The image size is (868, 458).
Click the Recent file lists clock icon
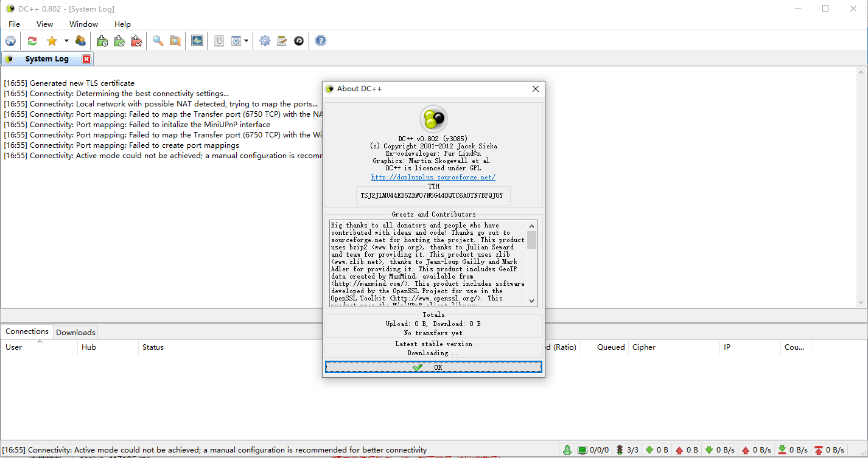point(236,41)
